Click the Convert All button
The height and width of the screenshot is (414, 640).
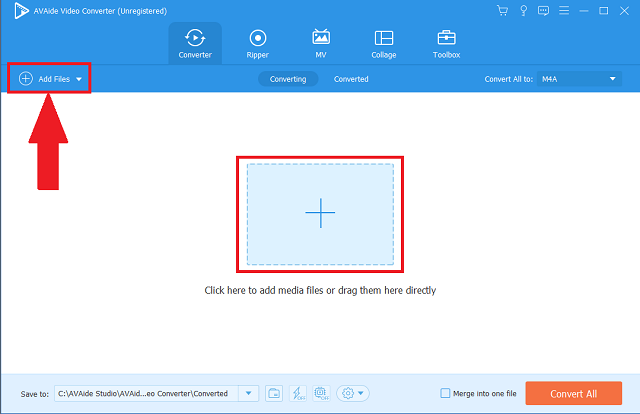573,394
